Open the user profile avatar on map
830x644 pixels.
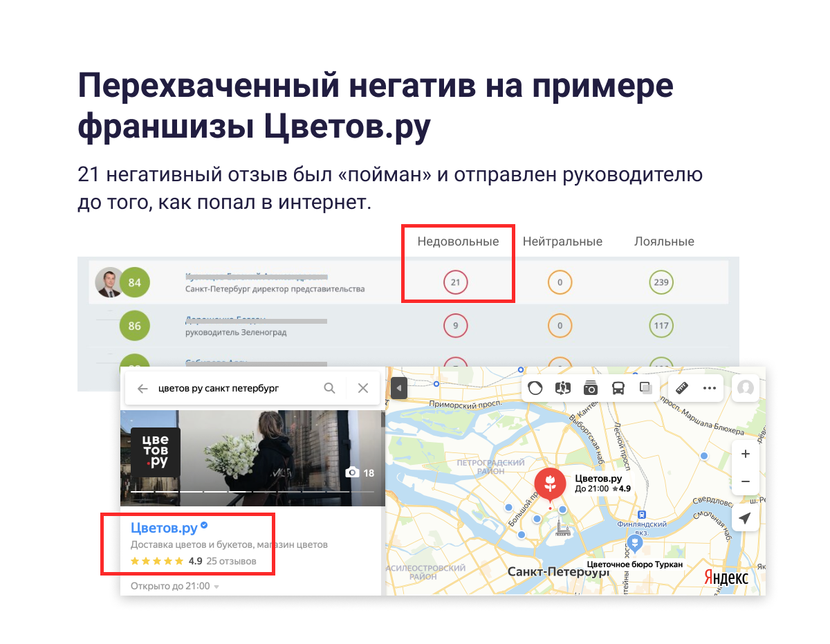746,388
